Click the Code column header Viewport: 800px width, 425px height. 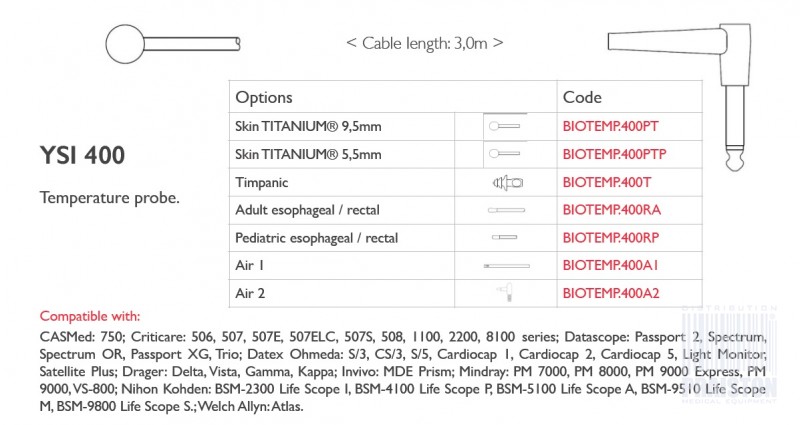(582, 98)
